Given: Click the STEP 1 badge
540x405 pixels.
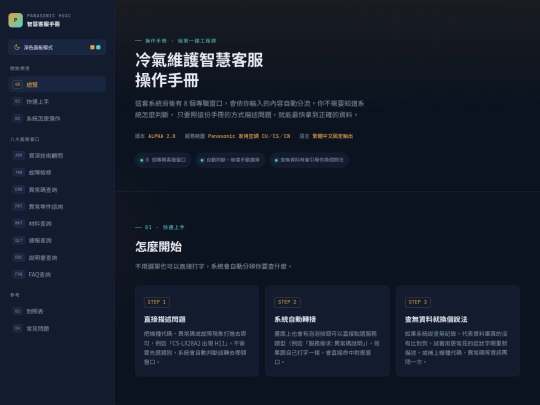Looking at the screenshot, I should coord(157,302).
